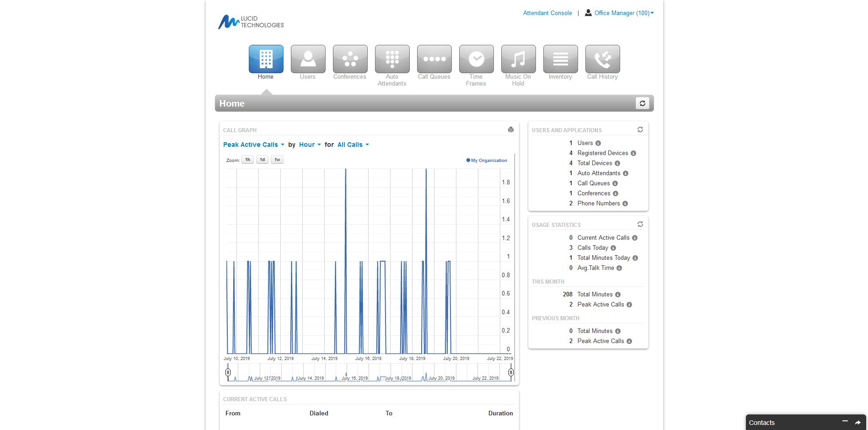Image resolution: width=868 pixels, height=430 pixels.
Task: Open the Inventory section icon
Action: [x=560, y=59]
